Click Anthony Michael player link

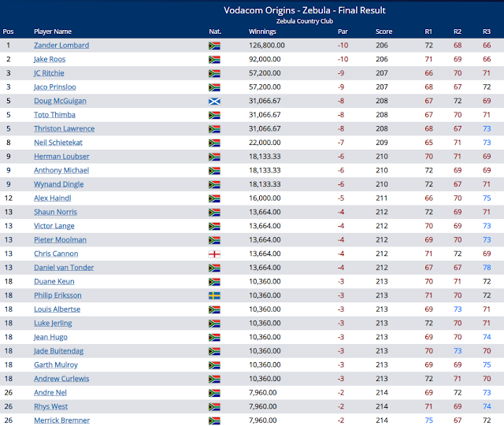61,170
